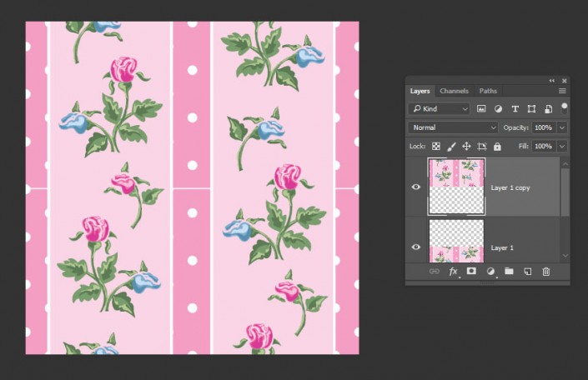Switch to the Paths tab
Viewport: 588px width, 380px height.
tap(488, 91)
